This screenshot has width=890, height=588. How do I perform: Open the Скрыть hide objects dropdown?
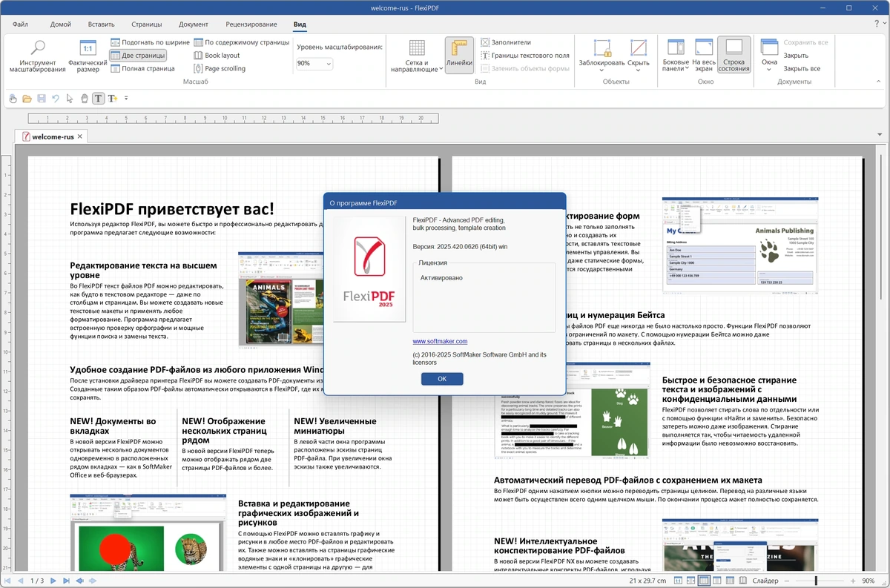click(639, 56)
